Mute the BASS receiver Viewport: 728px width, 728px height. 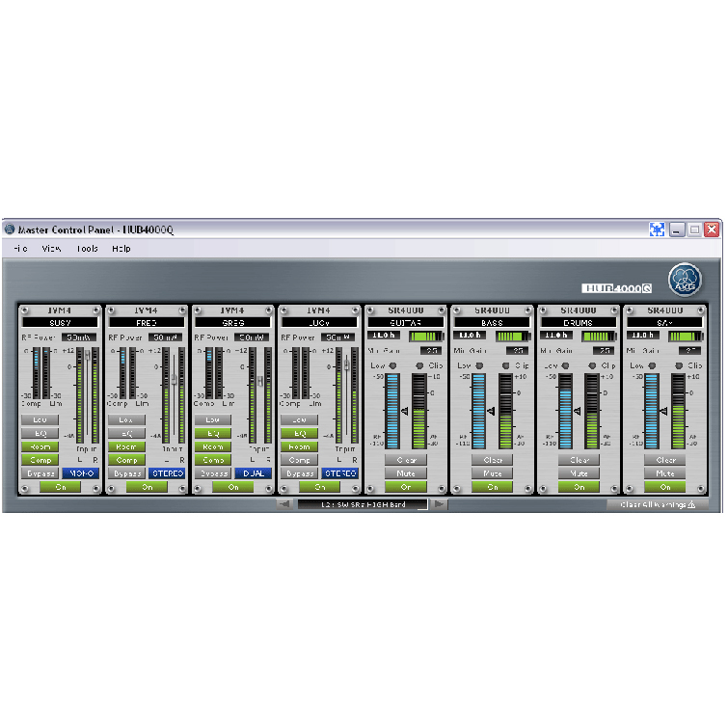click(492, 473)
